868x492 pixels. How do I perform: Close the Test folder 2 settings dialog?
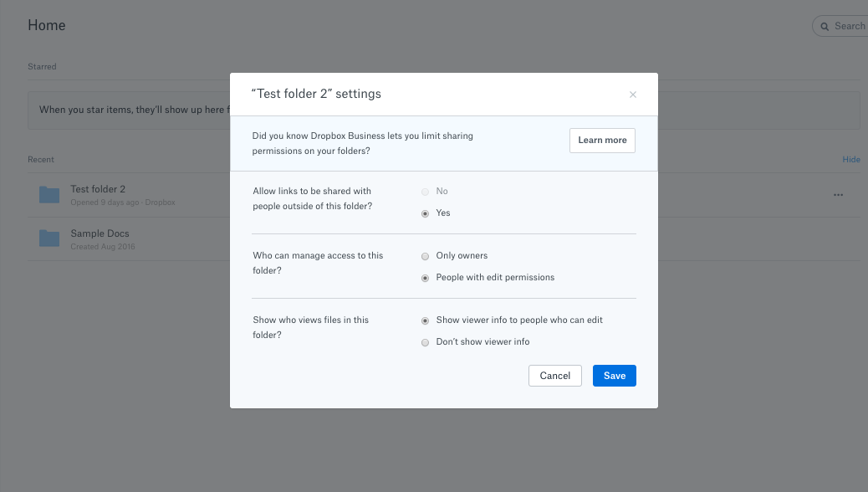[x=633, y=95]
